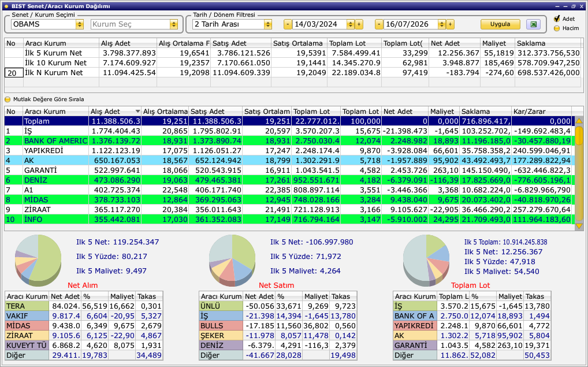Toggle Mutlak Değere Göre Sırala

tap(8, 99)
